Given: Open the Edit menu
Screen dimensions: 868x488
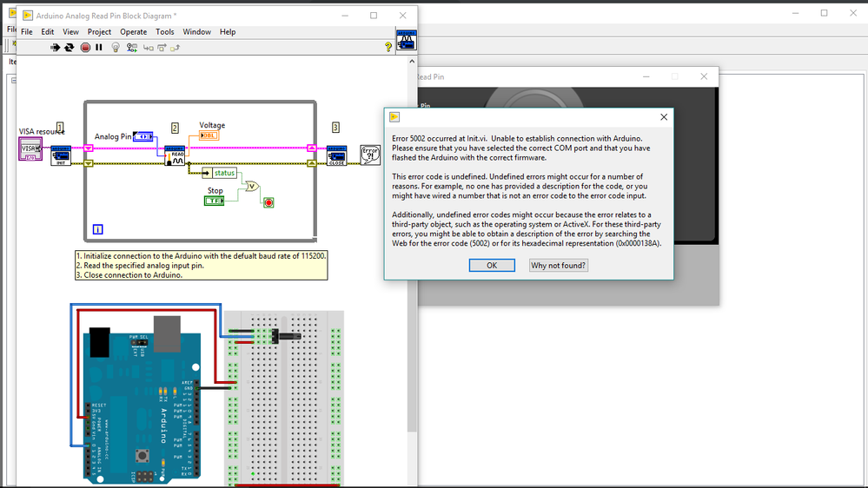Looking at the screenshot, I should pyautogui.click(x=48, y=32).
